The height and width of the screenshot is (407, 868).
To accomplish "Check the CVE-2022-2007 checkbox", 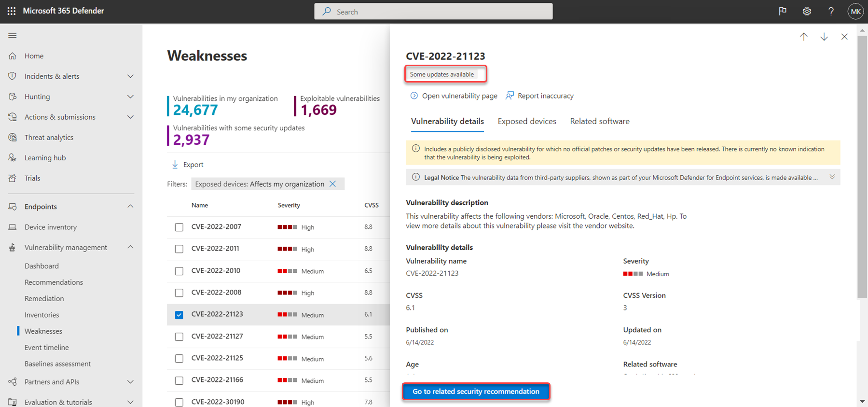I will [x=179, y=227].
